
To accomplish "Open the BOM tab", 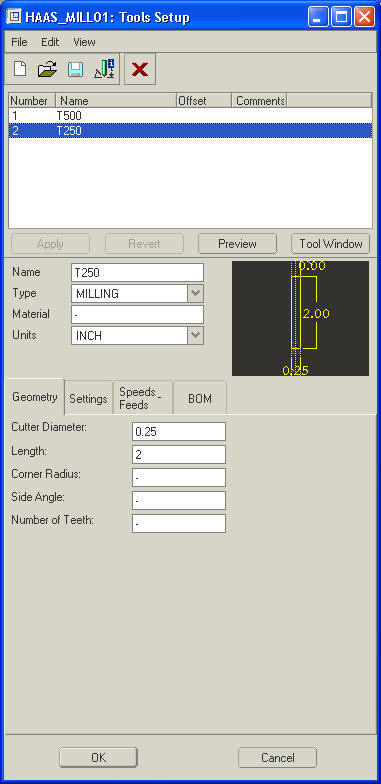I will (200, 398).
